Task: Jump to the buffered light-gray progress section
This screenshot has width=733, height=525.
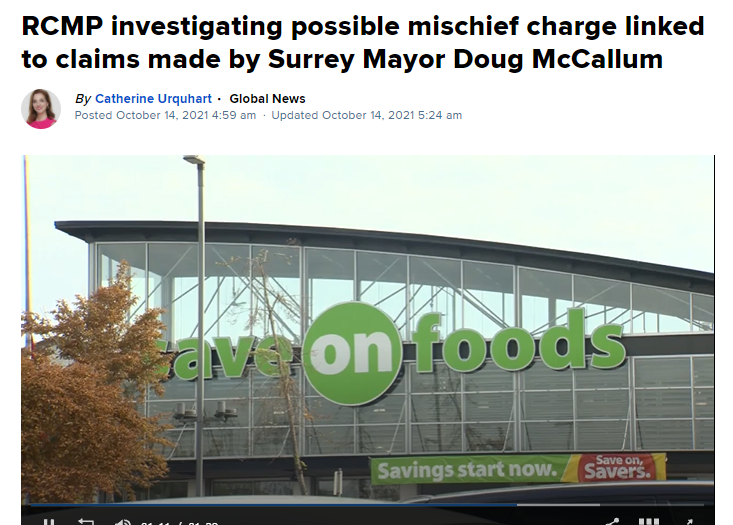Action: pyautogui.click(x=558, y=505)
